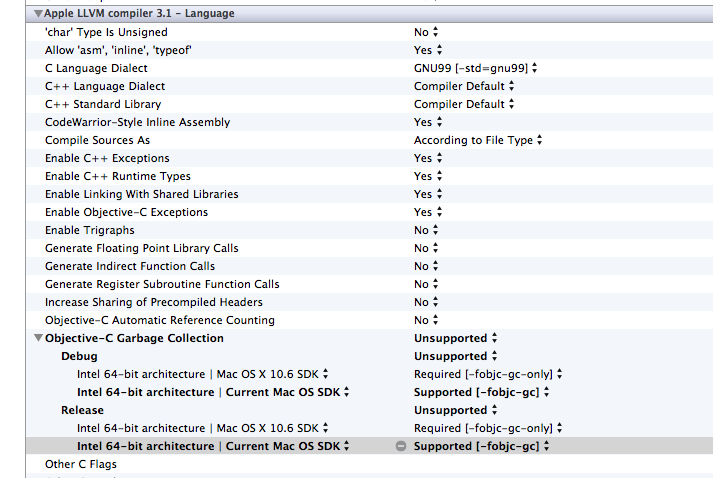Select Enable Linking With Shared Libraries setting

pos(141,194)
